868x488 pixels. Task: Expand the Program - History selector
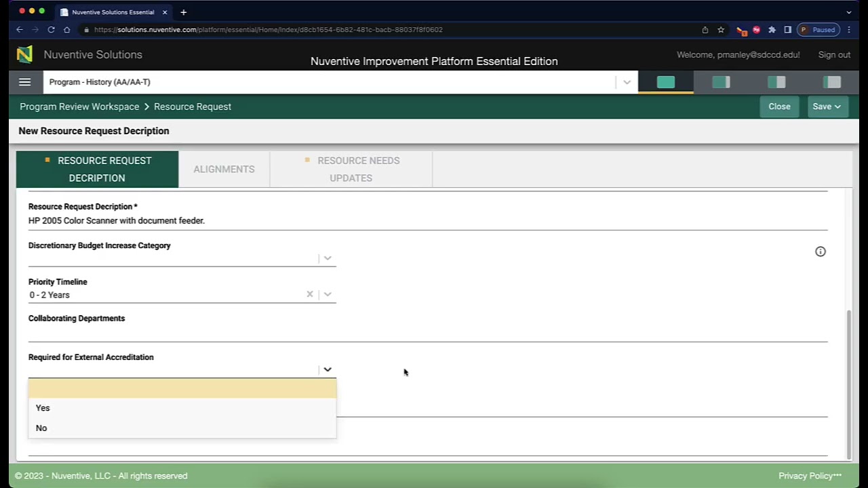627,82
